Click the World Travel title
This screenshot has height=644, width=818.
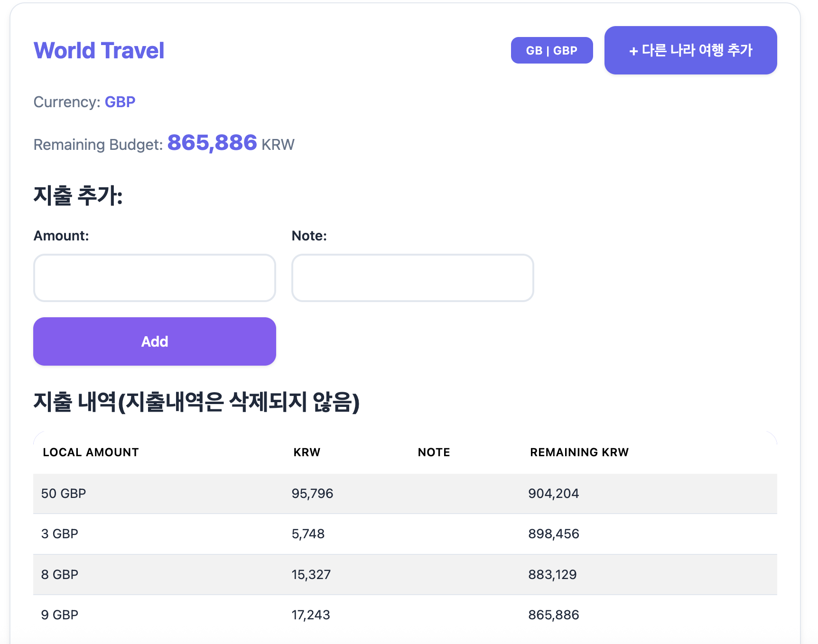[x=99, y=50]
